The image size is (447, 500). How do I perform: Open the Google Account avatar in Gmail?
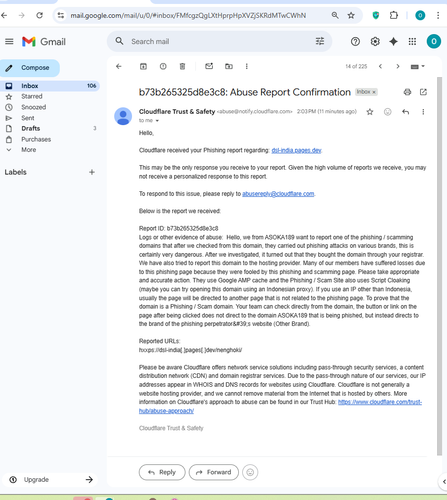coord(434,41)
